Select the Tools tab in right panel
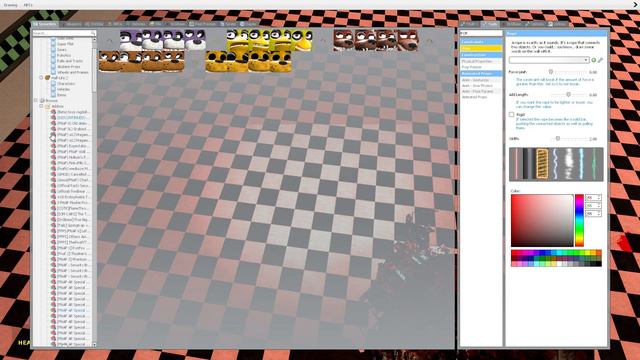This screenshot has width=640, height=360. [x=490, y=24]
